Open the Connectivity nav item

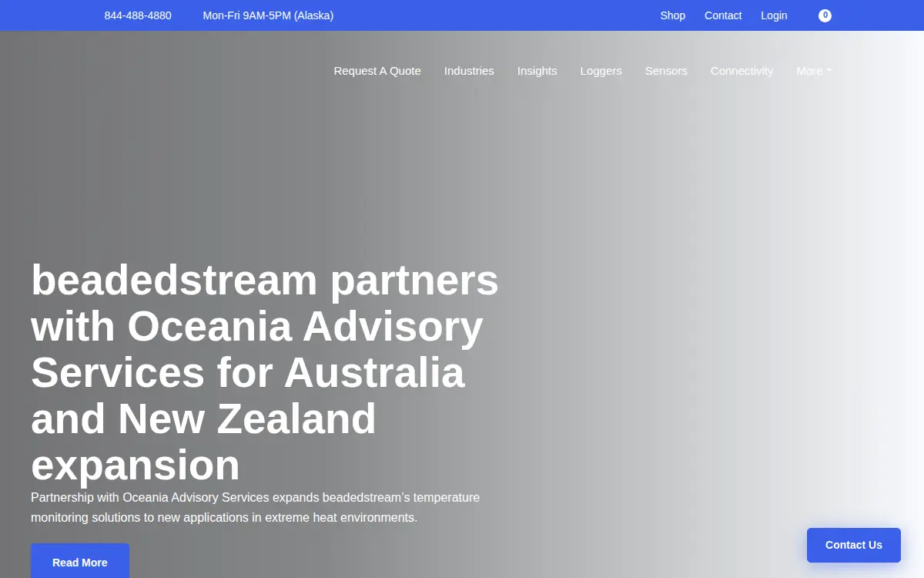coord(742,71)
